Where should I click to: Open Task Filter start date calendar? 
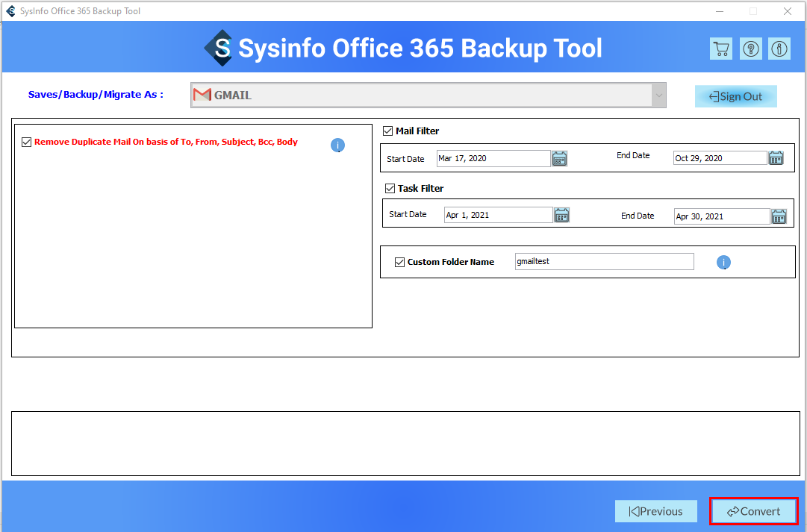tap(561, 215)
